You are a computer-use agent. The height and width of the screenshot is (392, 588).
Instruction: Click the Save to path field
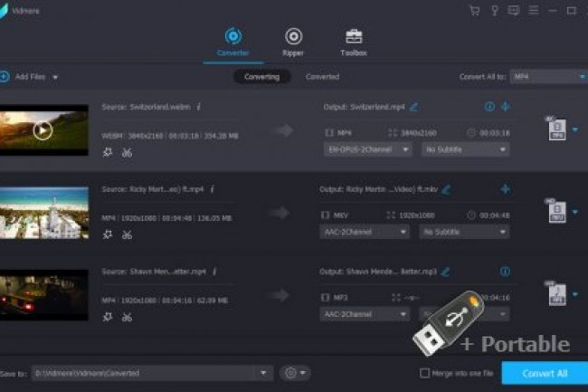145,373
